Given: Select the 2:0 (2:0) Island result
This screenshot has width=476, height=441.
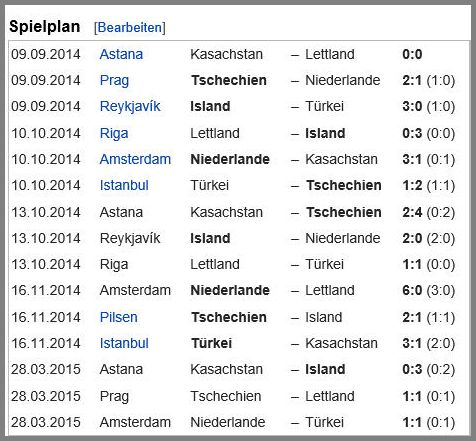Looking at the screenshot, I should click(x=429, y=239).
